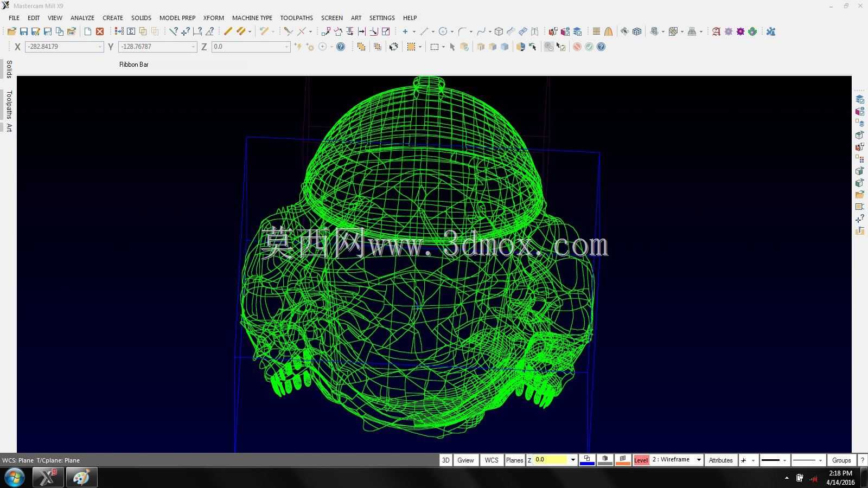
Task: Toggle 3D construction mode button
Action: point(445,460)
